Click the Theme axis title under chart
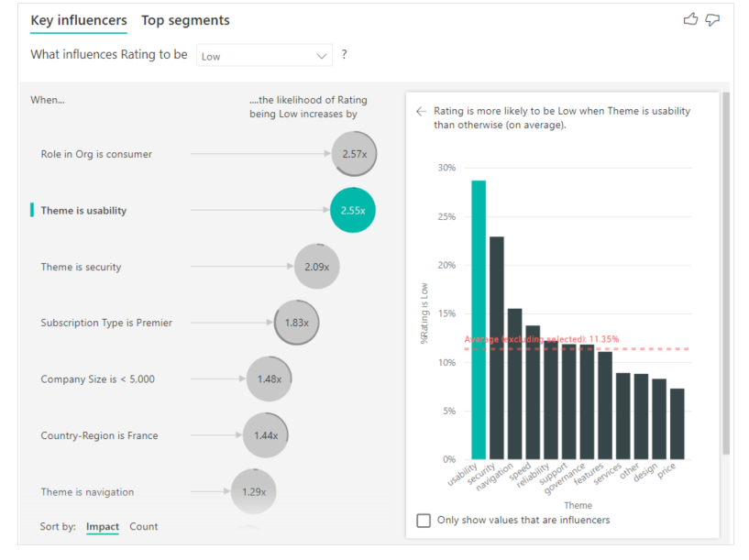The width and height of the screenshot is (749, 560). (x=578, y=506)
